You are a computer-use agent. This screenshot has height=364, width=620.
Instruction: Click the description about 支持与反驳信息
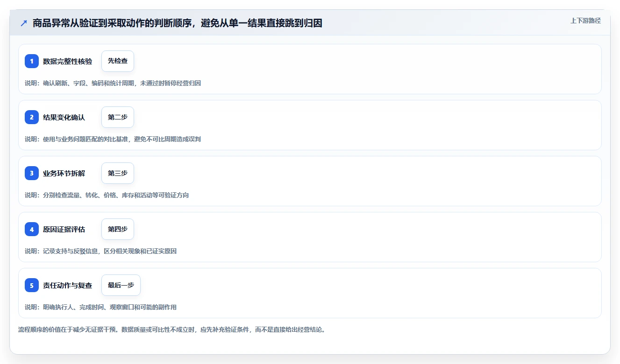tap(100, 251)
